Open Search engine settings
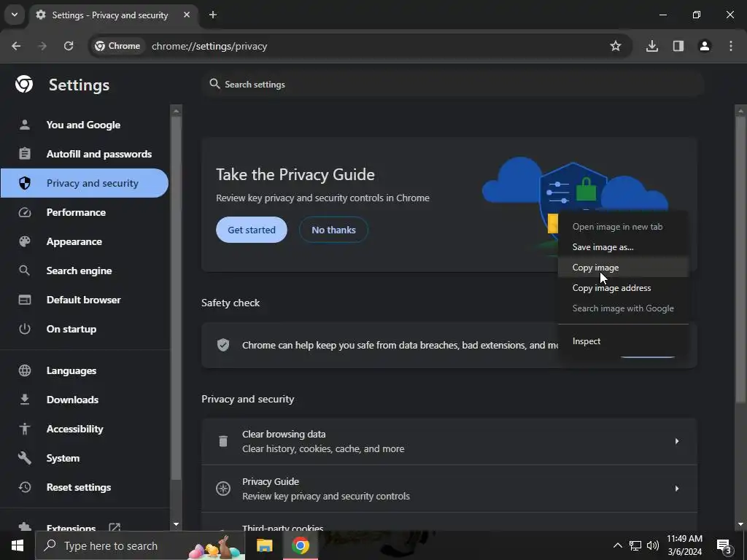 coord(85,271)
